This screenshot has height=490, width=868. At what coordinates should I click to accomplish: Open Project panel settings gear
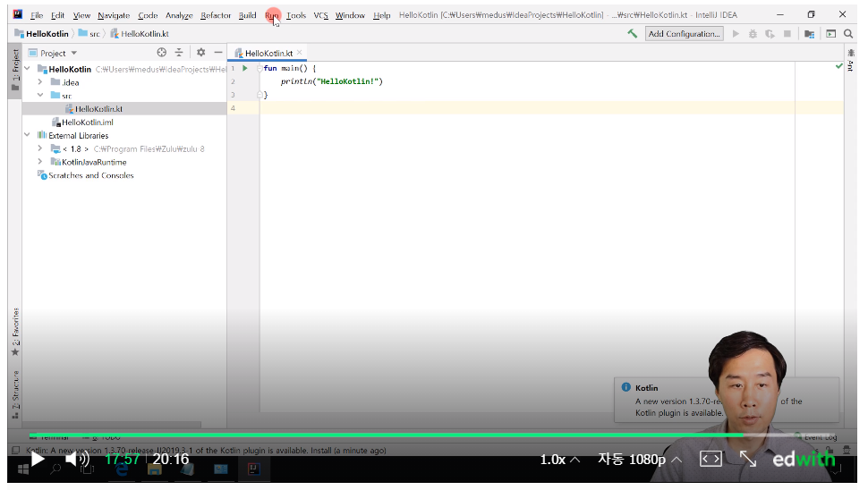201,53
